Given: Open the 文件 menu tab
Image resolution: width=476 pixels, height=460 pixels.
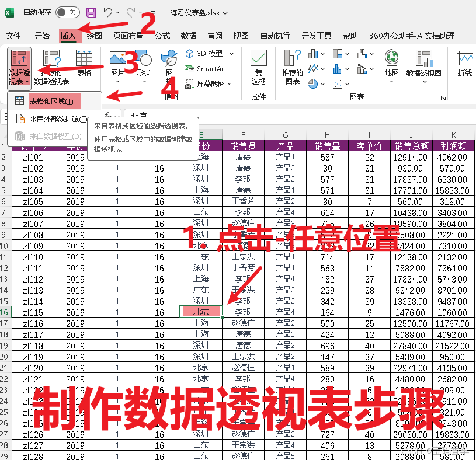Looking at the screenshot, I should (x=13, y=36).
